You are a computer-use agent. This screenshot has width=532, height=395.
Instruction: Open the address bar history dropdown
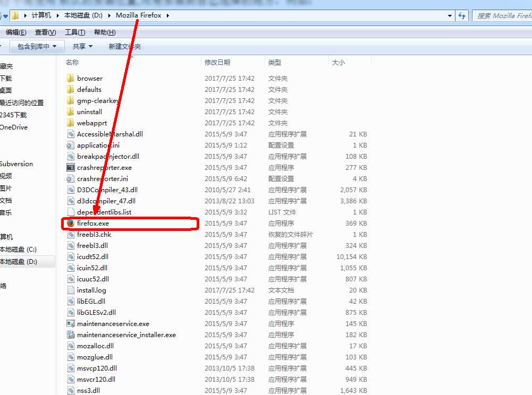(450, 15)
